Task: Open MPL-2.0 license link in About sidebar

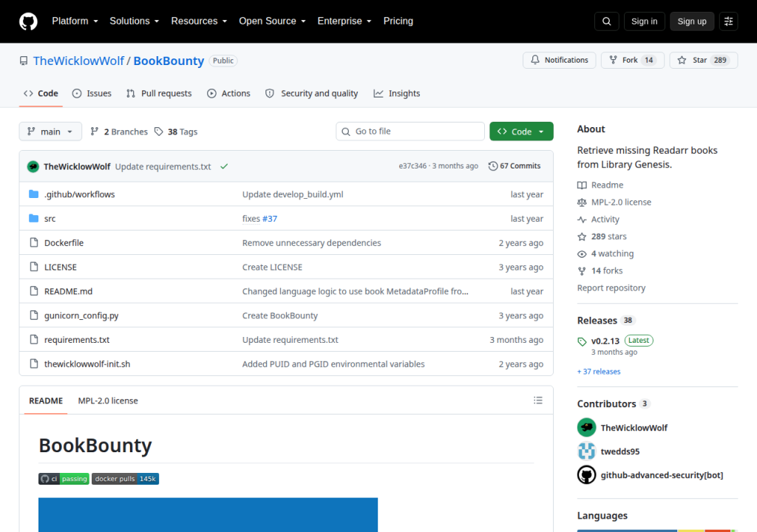Action: pyautogui.click(x=614, y=202)
